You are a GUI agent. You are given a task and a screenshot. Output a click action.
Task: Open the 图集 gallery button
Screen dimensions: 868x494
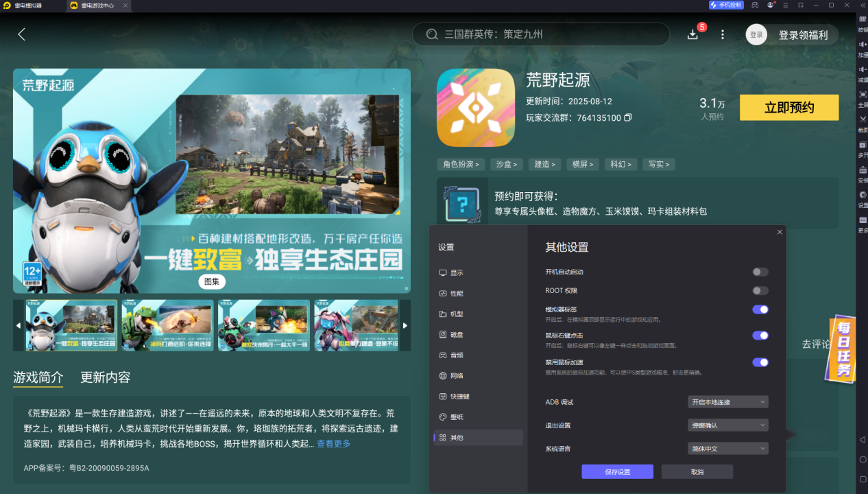point(212,281)
